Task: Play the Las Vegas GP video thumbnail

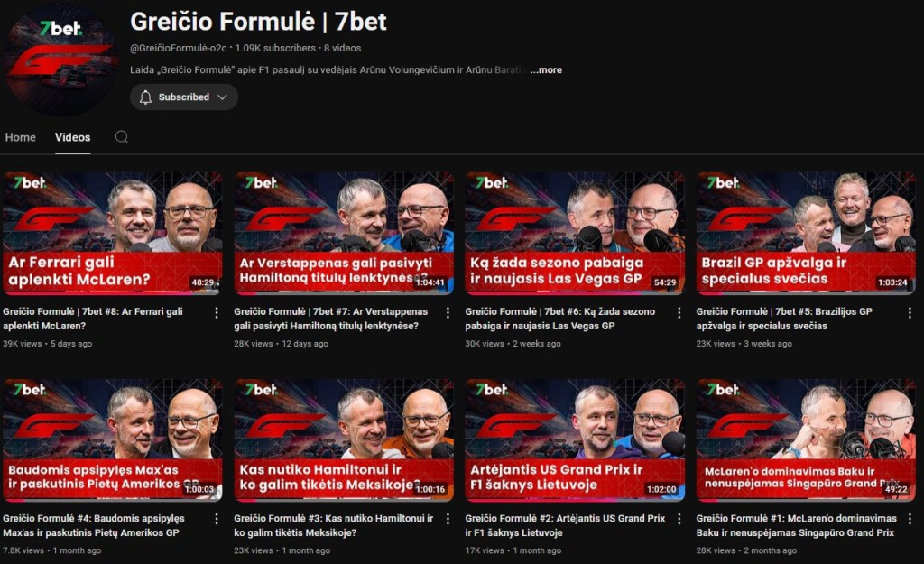Action: click(575, 233)
